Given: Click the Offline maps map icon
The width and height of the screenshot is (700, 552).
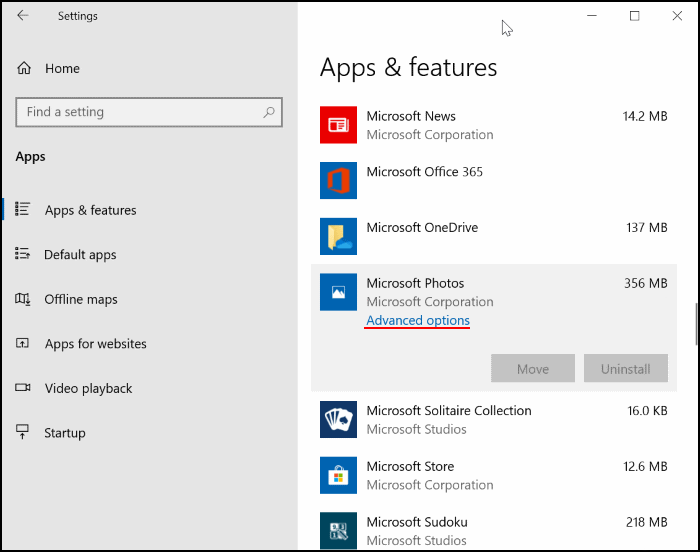Looking at the screenshot, I should click(22, 299).
